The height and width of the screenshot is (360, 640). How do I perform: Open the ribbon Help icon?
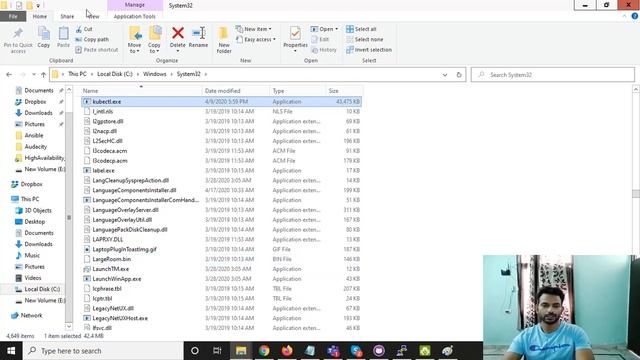click(x=634, y=16)
